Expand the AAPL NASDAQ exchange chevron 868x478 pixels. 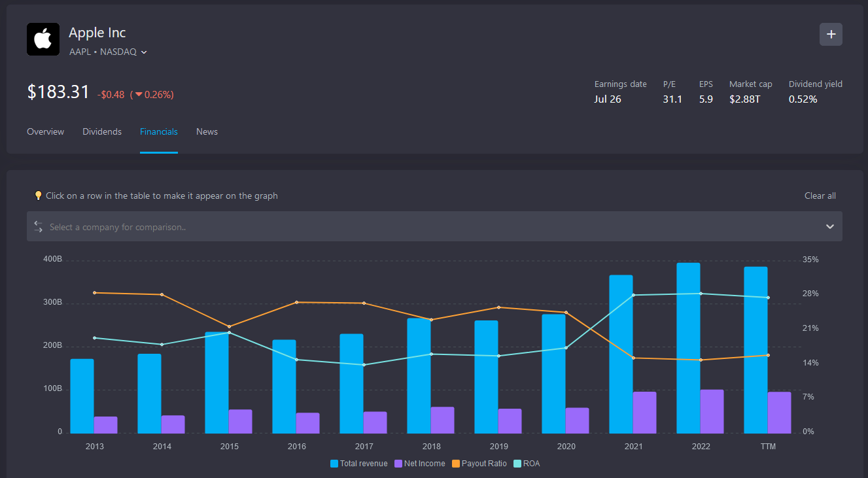pos(144,52)
